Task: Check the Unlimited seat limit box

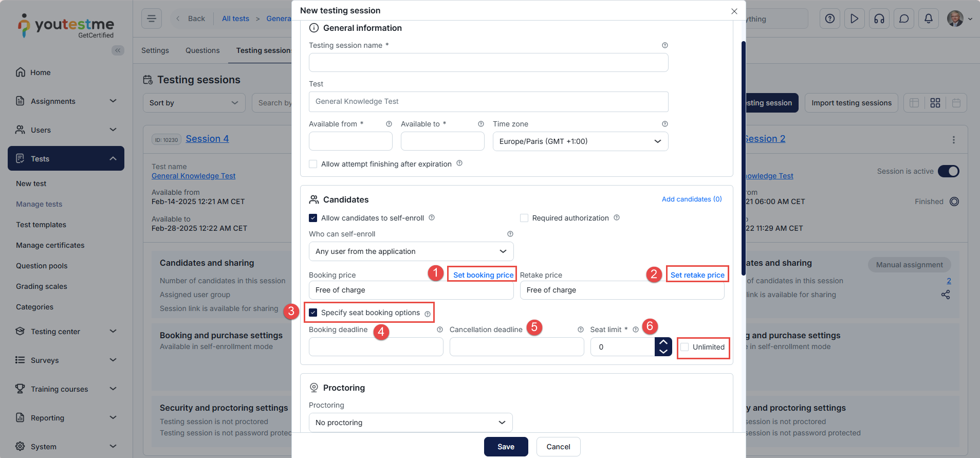Action: 685,347
